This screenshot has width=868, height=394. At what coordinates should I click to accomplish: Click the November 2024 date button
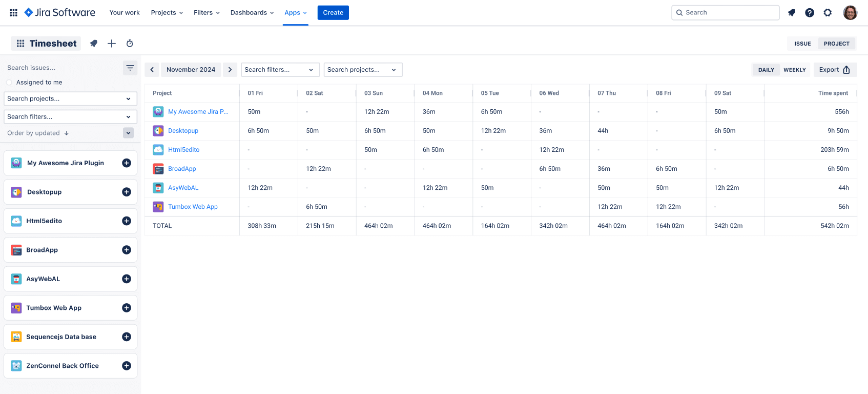pyautogui.click(x=191, y=70)
